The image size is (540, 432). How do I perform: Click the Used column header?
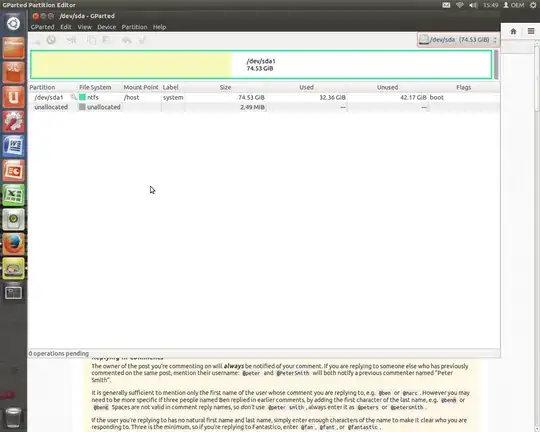tap(306, 87)
